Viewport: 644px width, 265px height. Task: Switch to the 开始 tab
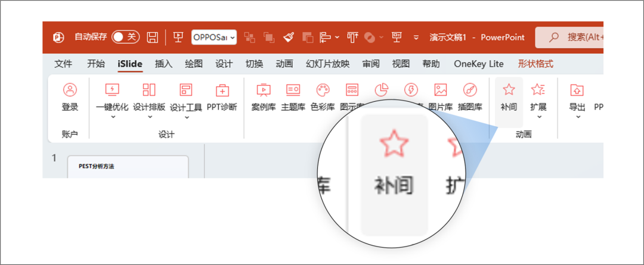[95, 64]
